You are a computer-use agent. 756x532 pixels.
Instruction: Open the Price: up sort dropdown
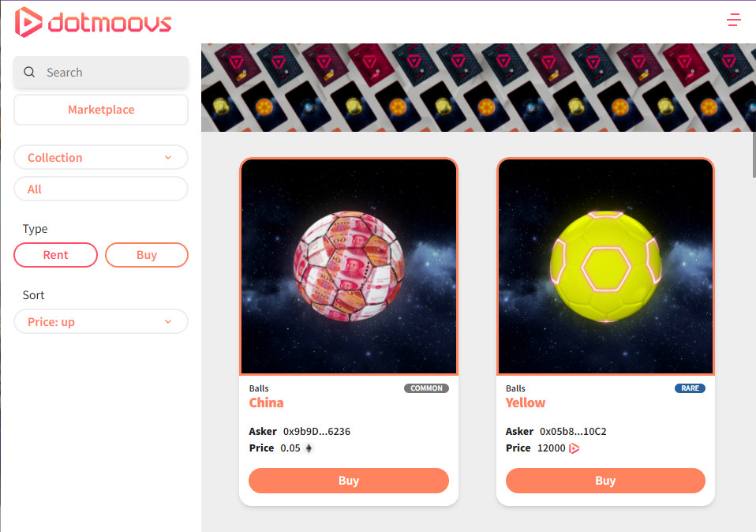click(x=101, y=322)
